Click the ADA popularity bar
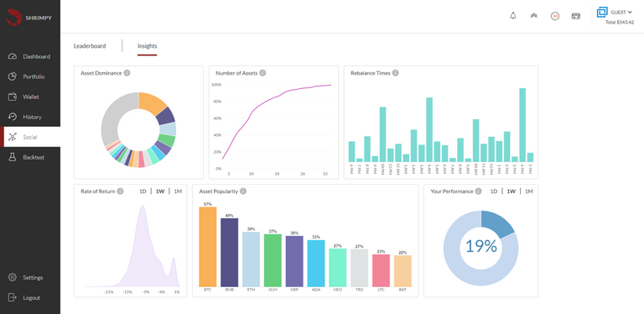Viewport: 644px width, 314px height. coord(316,264)
